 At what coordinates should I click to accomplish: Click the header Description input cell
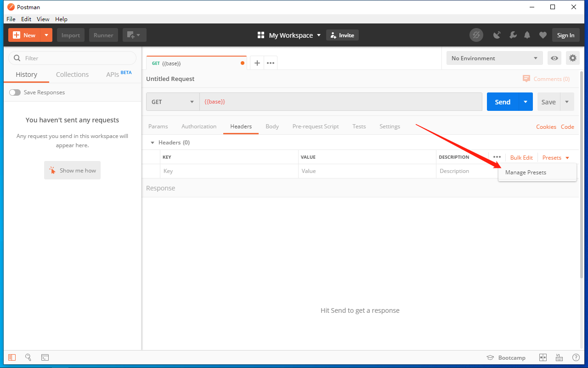point(466,171)
